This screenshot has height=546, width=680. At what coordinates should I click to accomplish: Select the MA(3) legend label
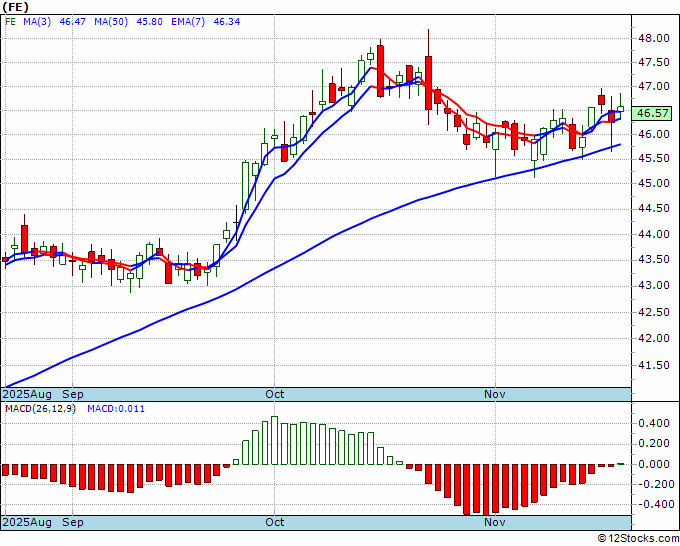(x=37, y=21)
